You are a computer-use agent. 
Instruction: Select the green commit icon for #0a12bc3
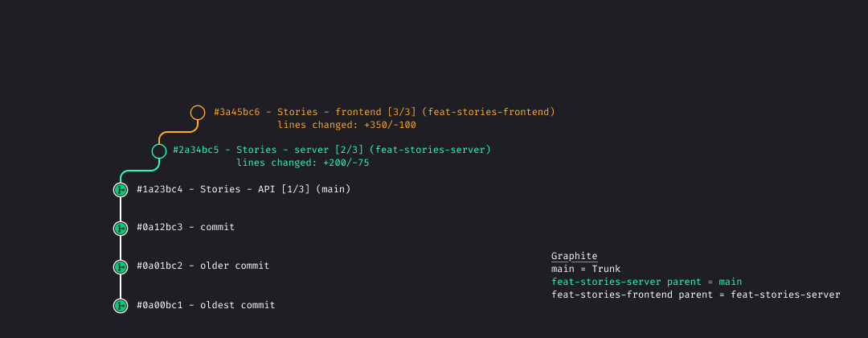121,228
